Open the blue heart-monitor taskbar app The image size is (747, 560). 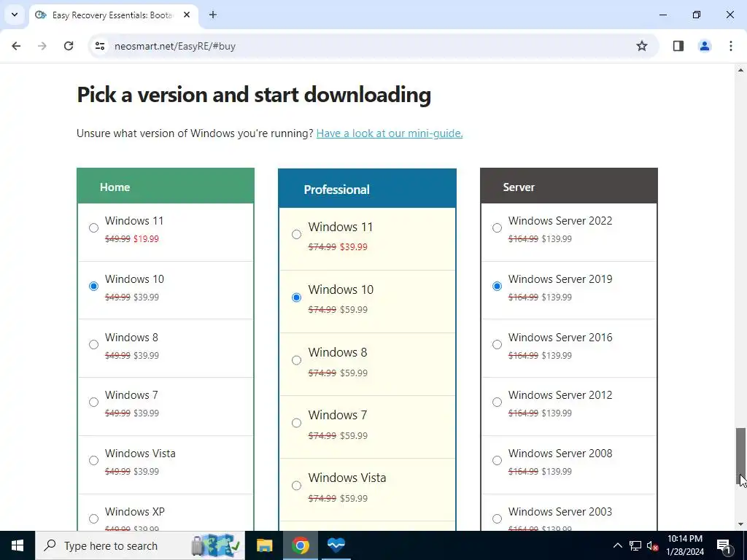coord(336,545)
